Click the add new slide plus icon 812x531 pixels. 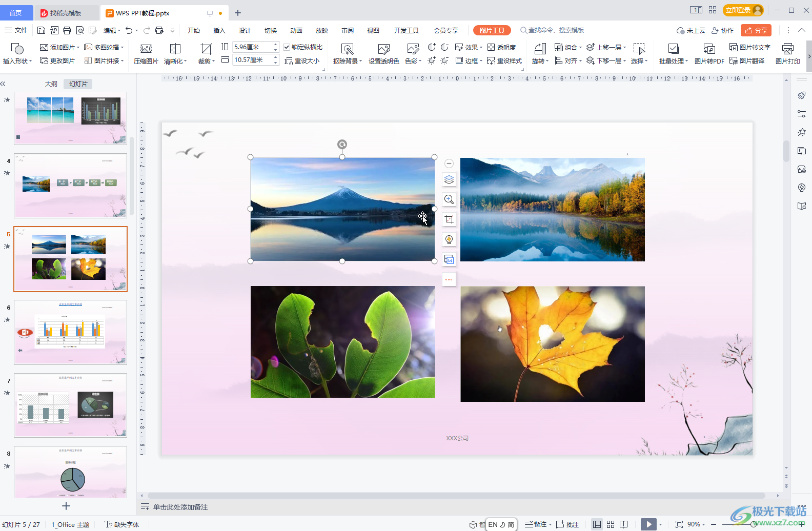point(66,506)
